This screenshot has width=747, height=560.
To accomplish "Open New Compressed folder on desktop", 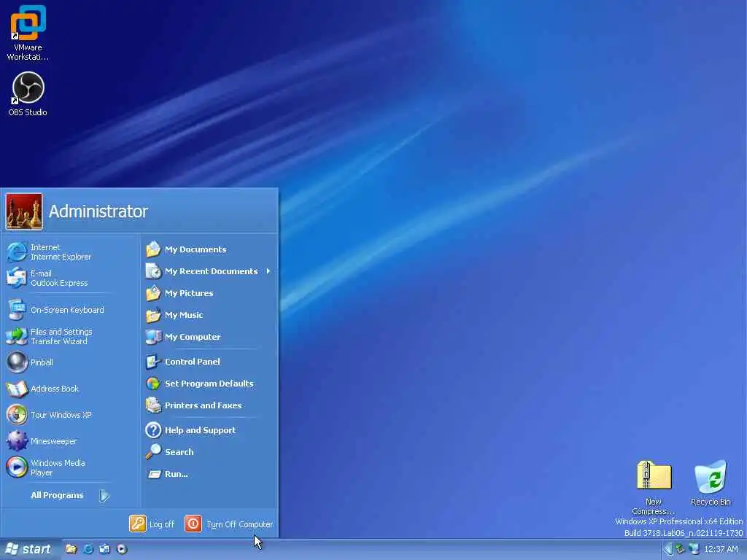I will [x=654, y=487].
